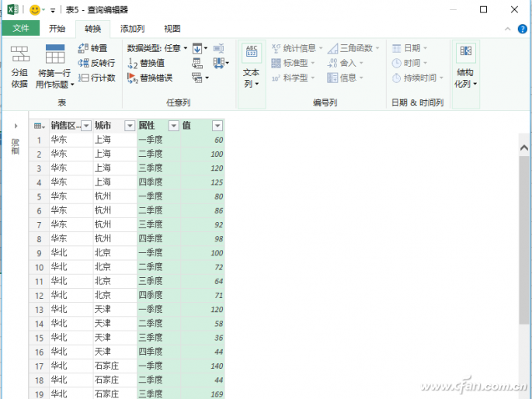Switch to the View (视图) tab
532x399 pixels.
point(172,29)
